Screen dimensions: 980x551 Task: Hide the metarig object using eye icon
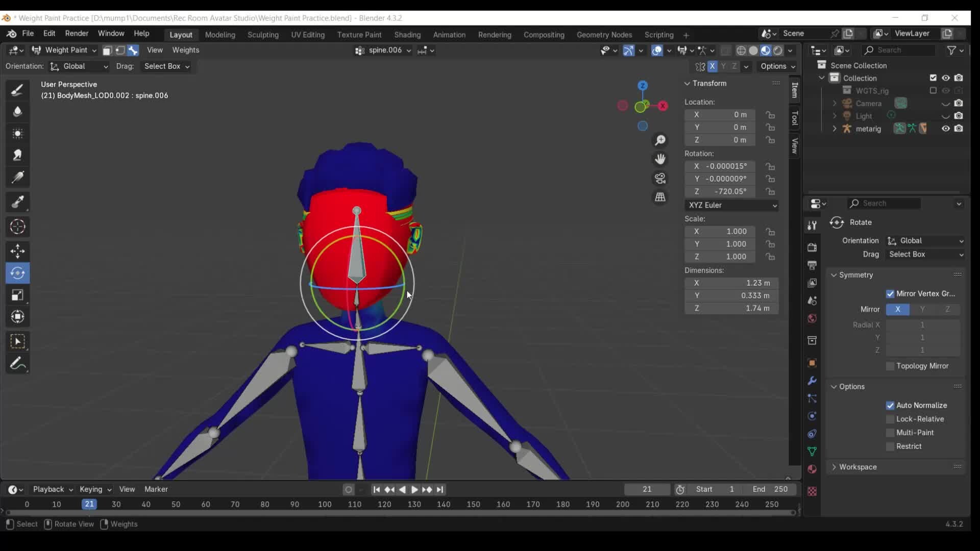(945, 129)
